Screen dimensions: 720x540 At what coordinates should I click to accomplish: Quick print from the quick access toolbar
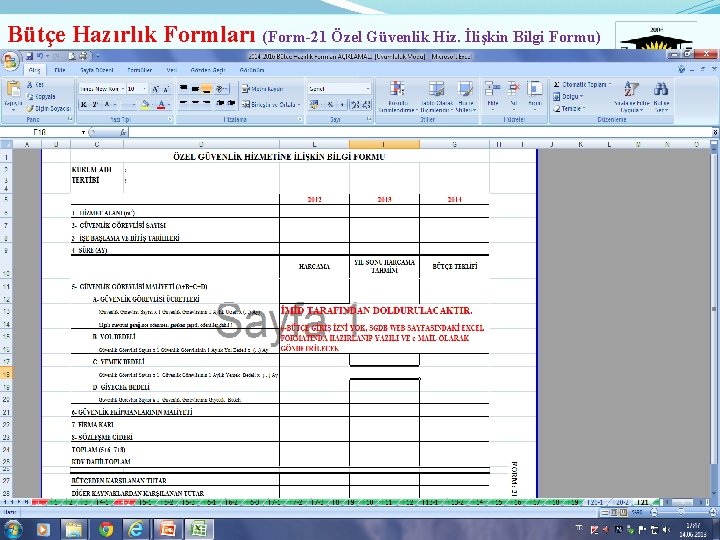click(x=83, y=56)
